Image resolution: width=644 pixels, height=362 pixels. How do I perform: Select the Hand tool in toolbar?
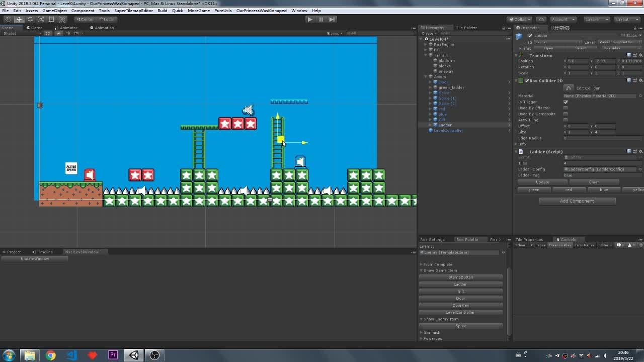click(x=8, y=19)
